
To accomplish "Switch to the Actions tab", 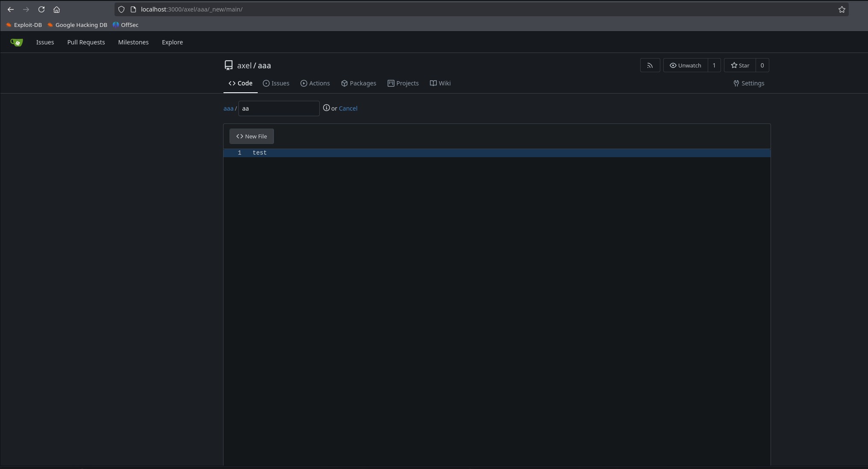I will pyautogui.click(x=315, y=83).
